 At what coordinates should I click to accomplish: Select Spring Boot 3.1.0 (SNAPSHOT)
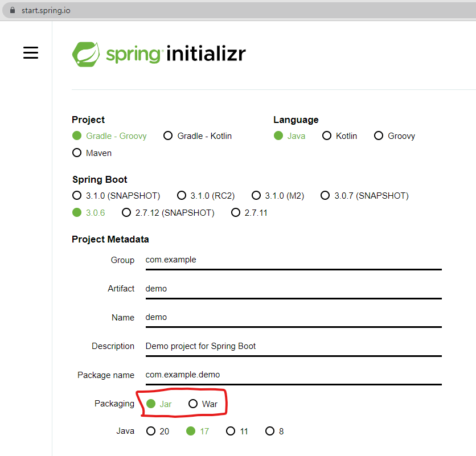click(116, 195)
